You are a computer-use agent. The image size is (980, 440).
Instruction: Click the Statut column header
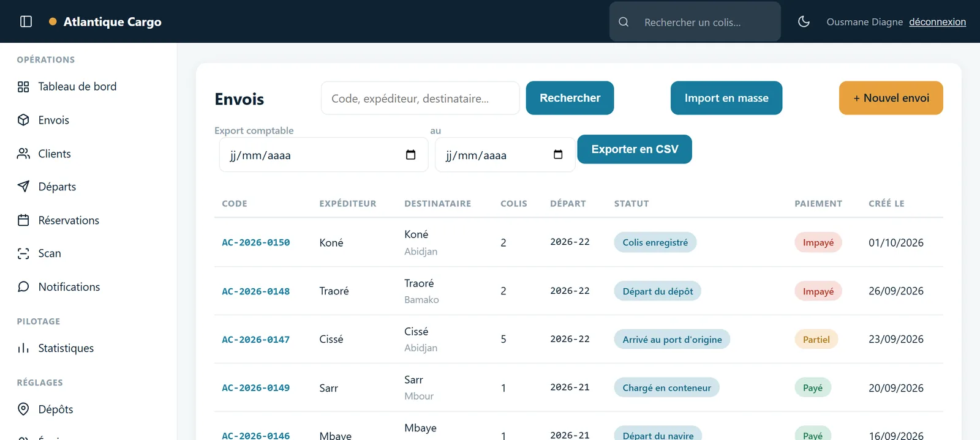(631, 204)
